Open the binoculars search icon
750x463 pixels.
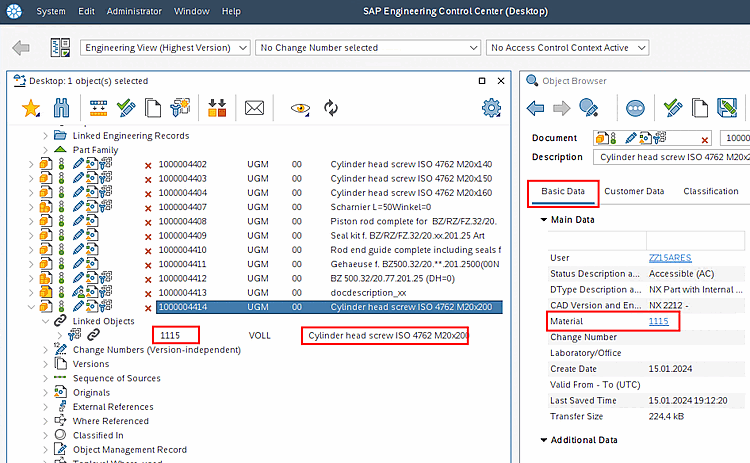(x=61, y=108)
